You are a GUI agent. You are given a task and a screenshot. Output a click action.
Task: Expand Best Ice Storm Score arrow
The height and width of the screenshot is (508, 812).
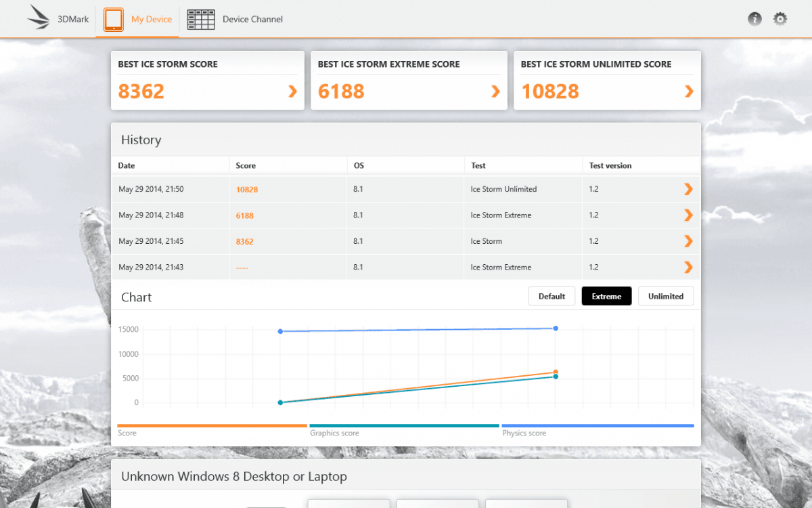pyautogui.click(x=292, y=91)
